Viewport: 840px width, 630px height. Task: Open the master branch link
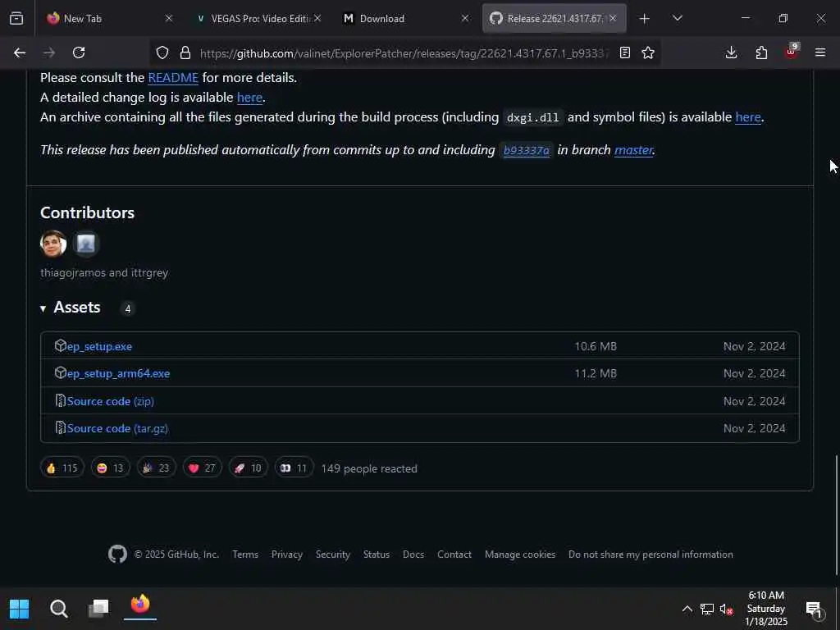tap(633, 150)
